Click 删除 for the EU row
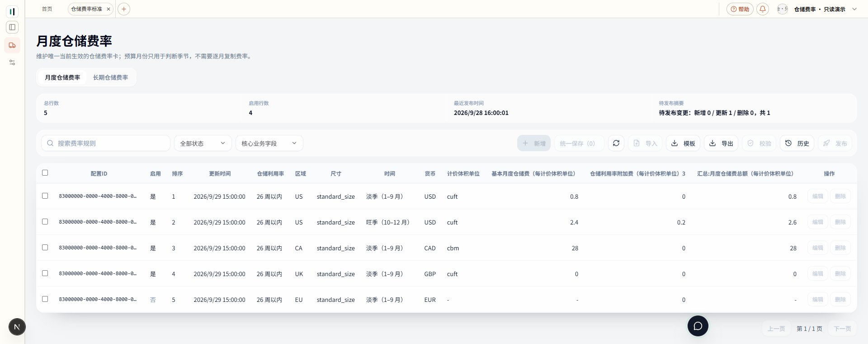Viewport: 868px width, 344px height. pyautogui.click(x=840, y=299)
